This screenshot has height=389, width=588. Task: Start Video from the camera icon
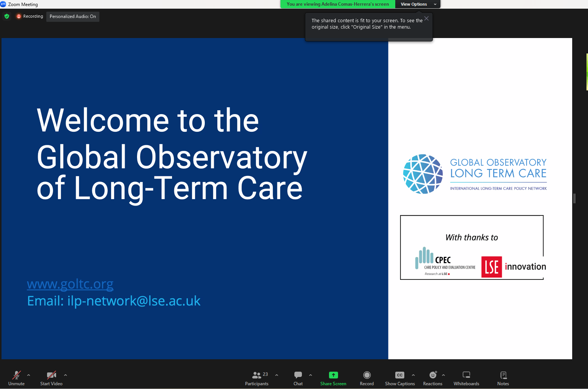click(51, 378)
